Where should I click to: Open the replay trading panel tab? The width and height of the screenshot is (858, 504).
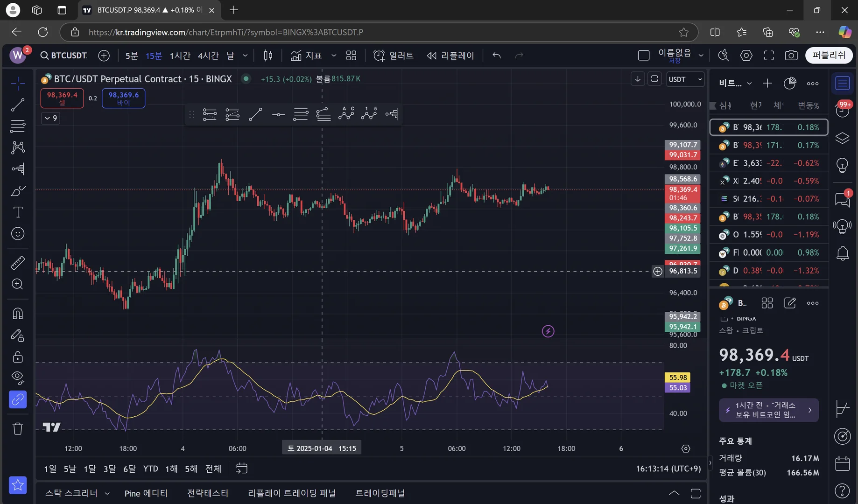[292, 493]
